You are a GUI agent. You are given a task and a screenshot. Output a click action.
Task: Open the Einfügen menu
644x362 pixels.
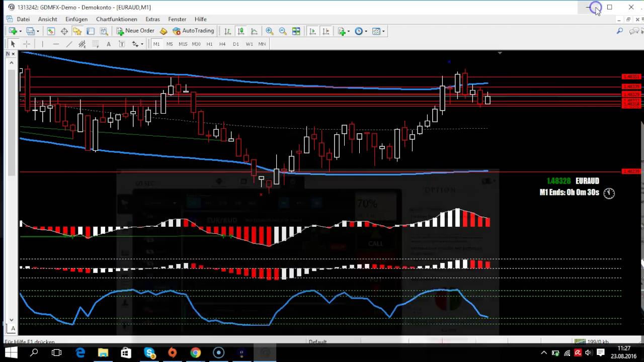[x=76, y=19]
